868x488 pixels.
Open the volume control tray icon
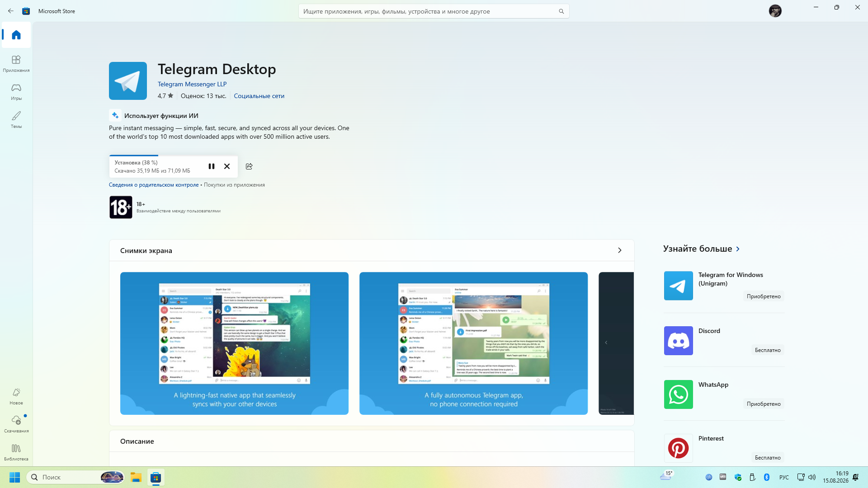[x=812, y=477]
